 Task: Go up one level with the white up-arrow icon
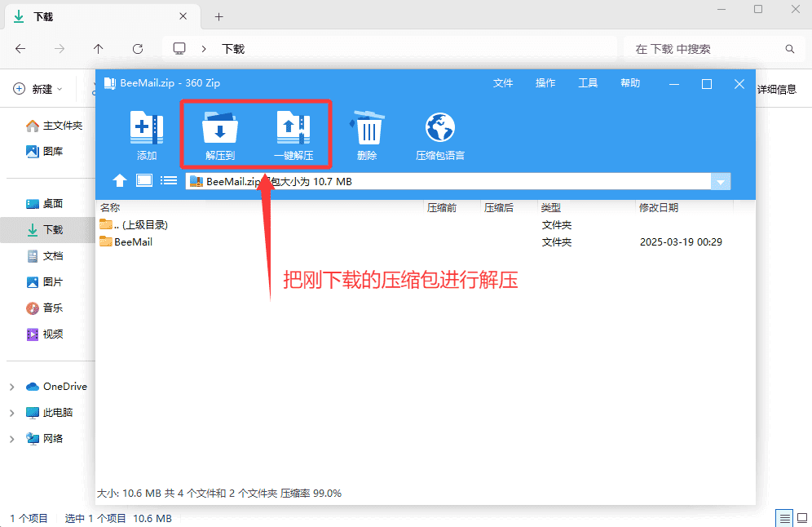tap(120, 180)
